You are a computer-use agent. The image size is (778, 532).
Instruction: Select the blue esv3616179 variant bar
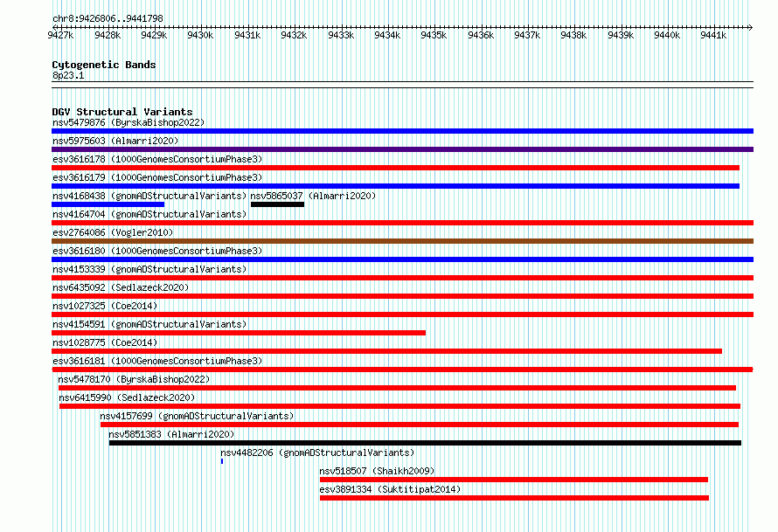pyautogui.click(x=395, y=186)
